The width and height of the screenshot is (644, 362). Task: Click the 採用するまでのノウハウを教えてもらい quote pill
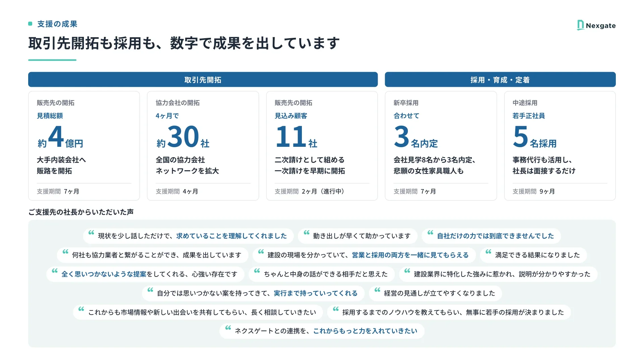pos(449,312)
